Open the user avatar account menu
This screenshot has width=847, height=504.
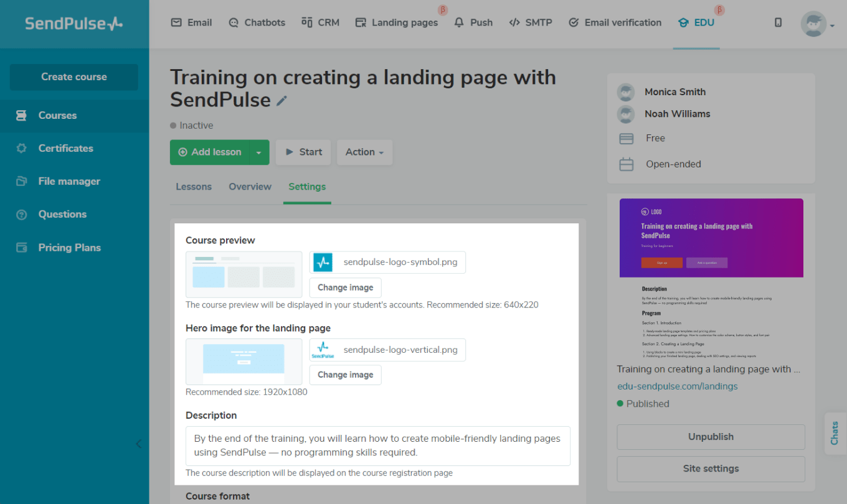(817, 24)
